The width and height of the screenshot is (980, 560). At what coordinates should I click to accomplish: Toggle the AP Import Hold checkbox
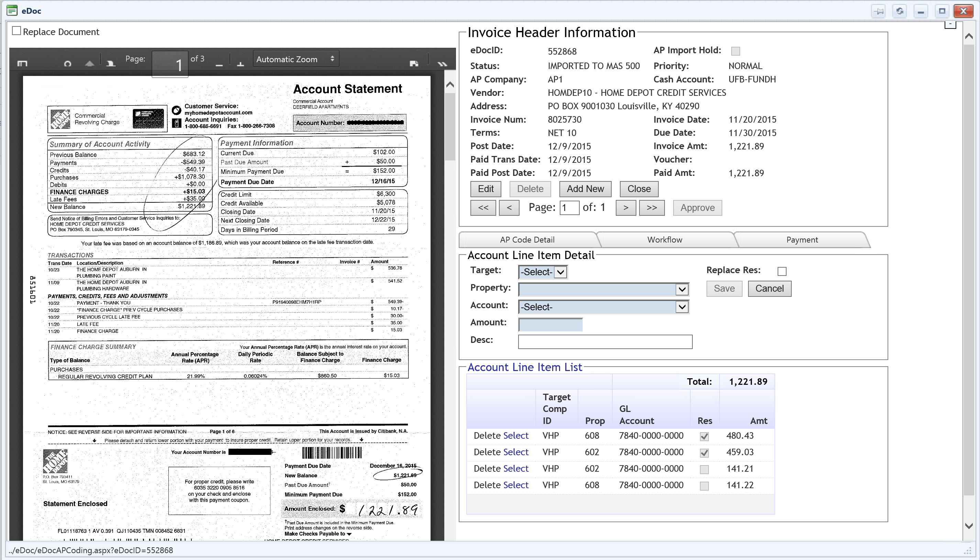click(x=735, y=51)
